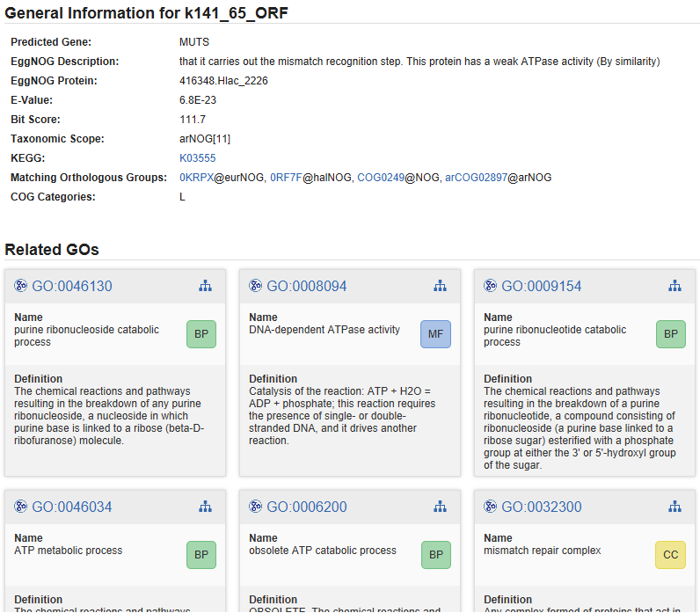Image resolution: width=700 pixels, height=613 pixels.
Task: Click the hierarchy tree icon on GO:0009154 card
Action: pyautogui.click(x=674, y=286)
